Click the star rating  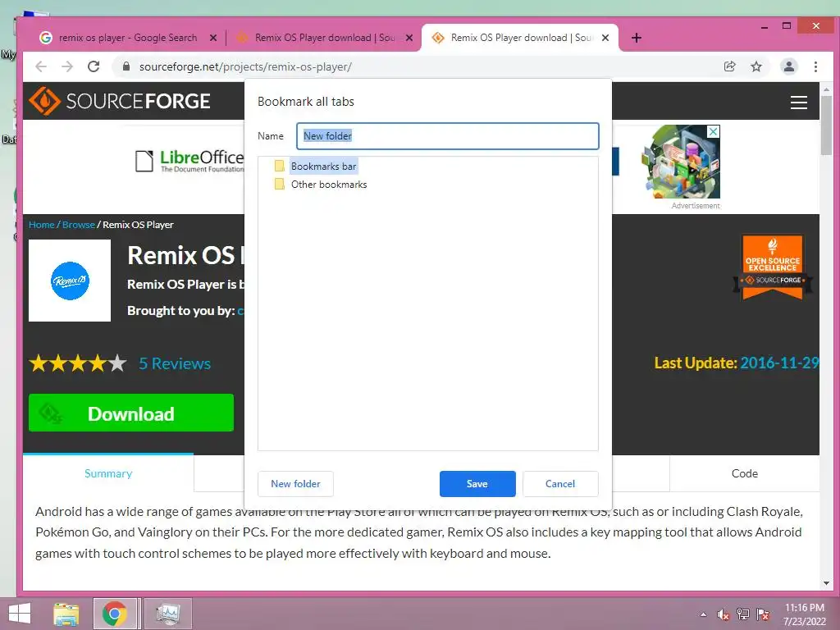point(78,363)
